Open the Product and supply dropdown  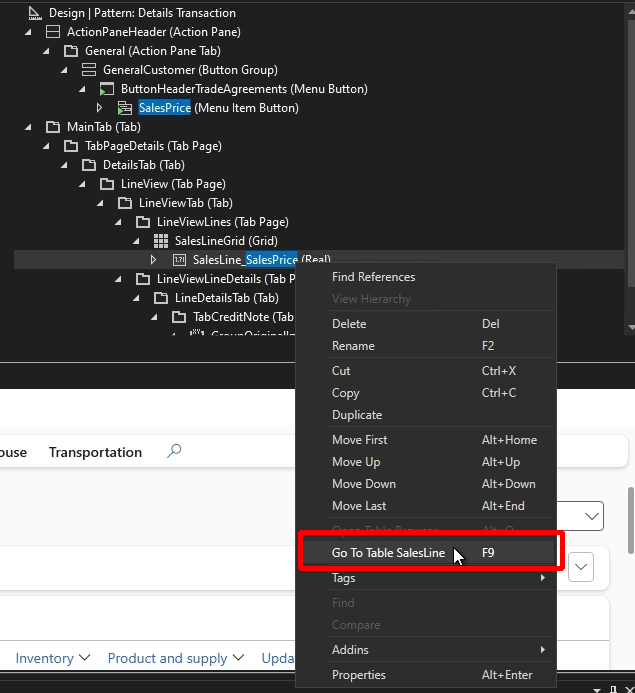[x=174, y=658]
